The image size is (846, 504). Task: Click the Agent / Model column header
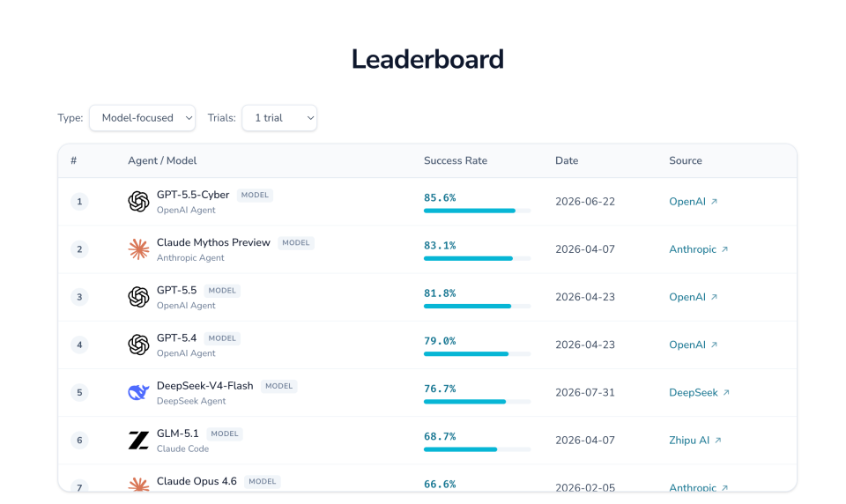point(162,161)
